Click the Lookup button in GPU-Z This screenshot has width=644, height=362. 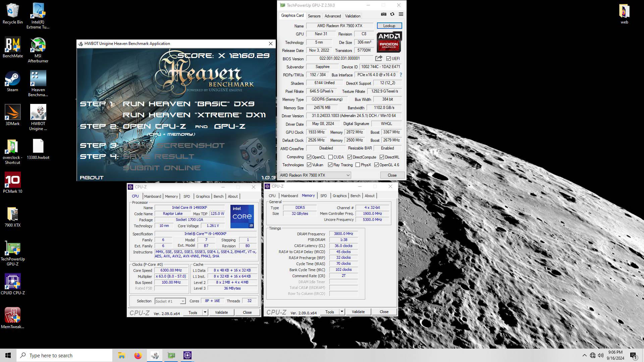pos(389,26)
